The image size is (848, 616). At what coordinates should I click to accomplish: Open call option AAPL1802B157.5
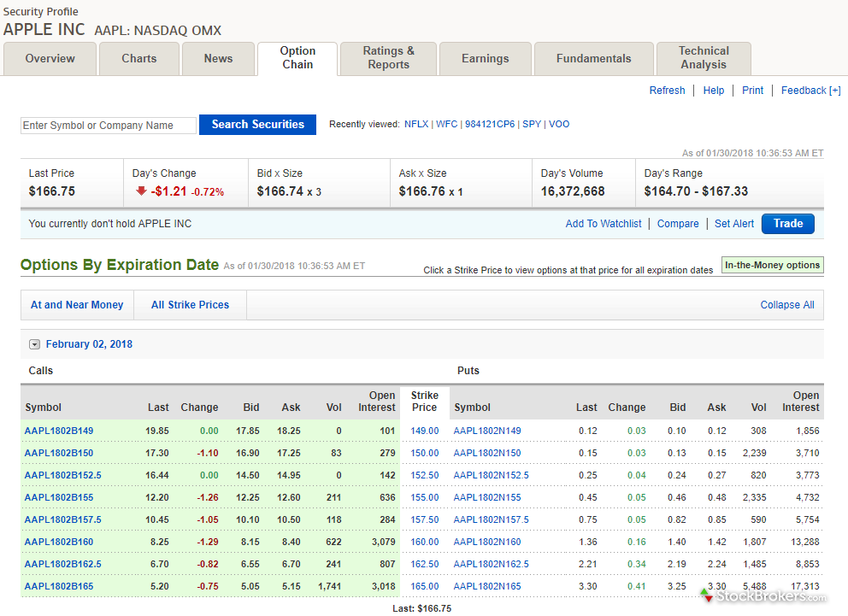62,519
